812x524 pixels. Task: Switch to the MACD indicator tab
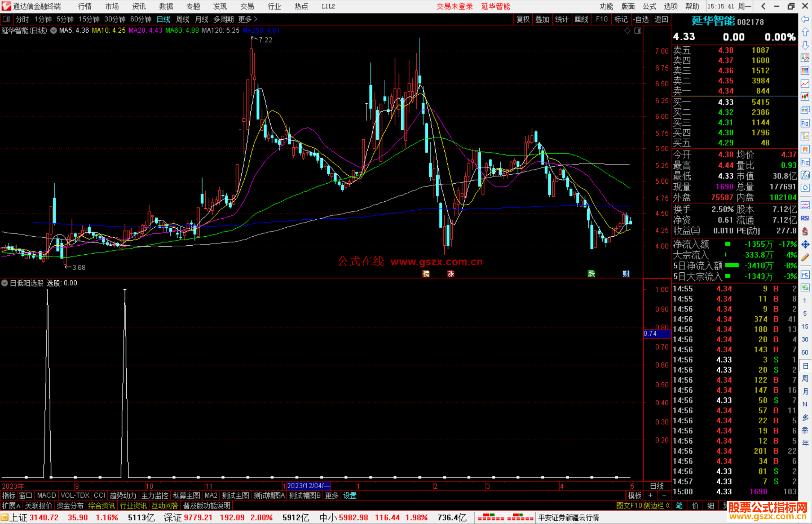[47, 495]
